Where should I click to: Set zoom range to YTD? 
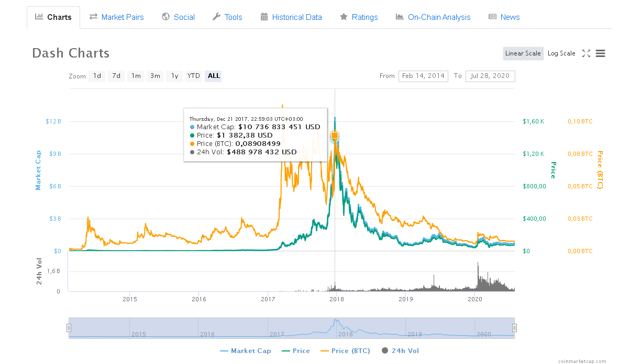(x=193, y=76)
